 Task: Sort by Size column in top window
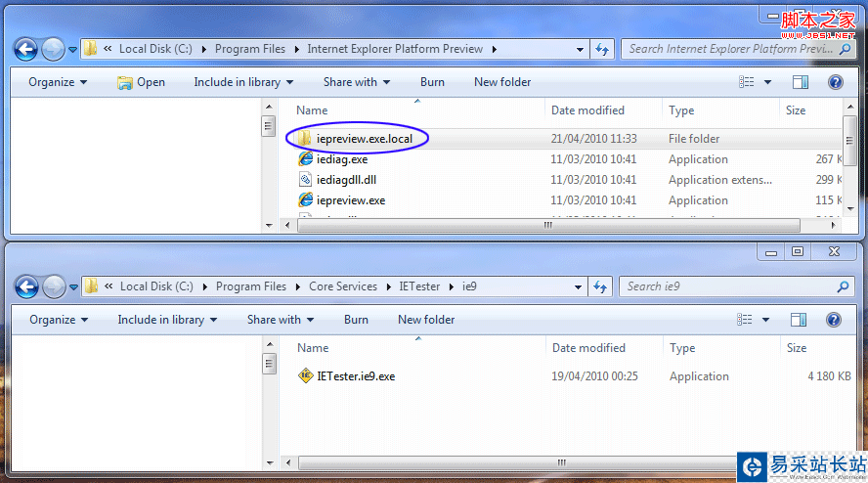tap(796, 110)
